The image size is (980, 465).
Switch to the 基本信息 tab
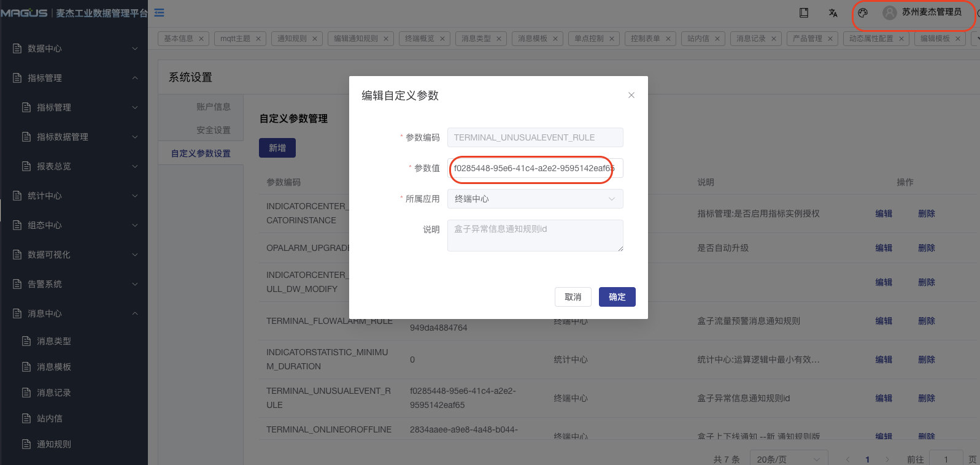click(179, 39)
